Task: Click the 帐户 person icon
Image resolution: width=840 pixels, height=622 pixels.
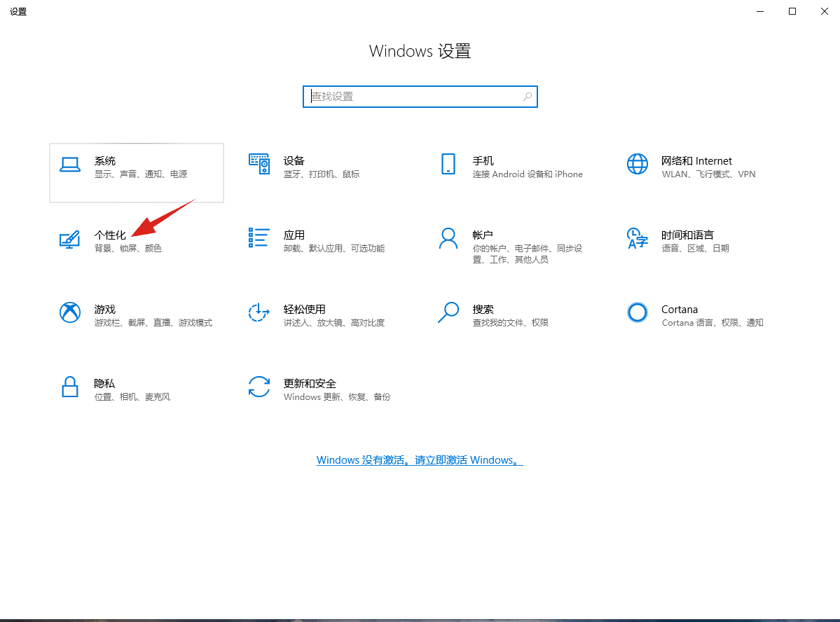Action: (448, 238)
